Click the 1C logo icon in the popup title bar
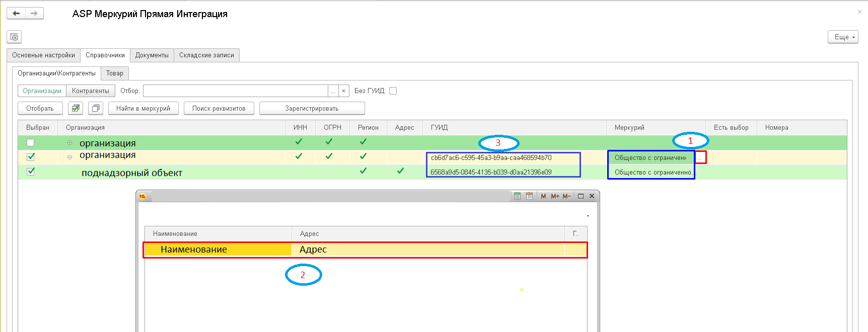This screenshot has width=868, height=332. click(142, 196)
